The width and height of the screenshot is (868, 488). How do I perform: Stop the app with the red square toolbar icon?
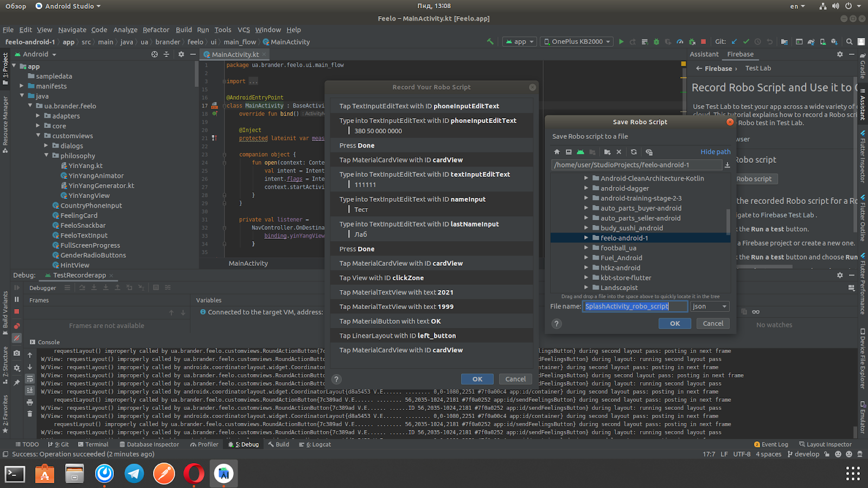703,42
